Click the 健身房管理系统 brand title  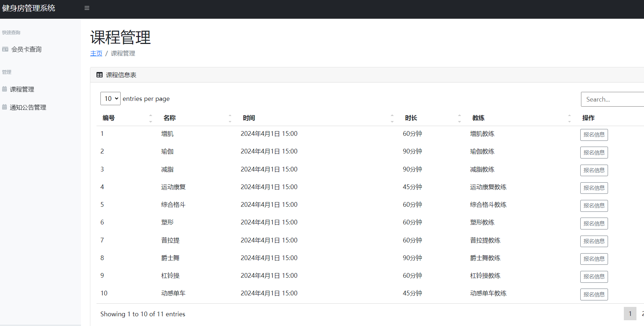click(x=28, y=8)
